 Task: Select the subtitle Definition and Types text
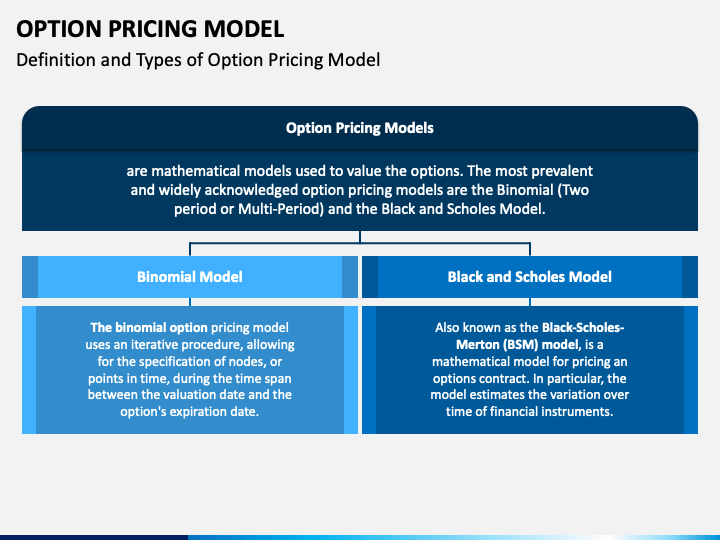(x=198, y=60)
